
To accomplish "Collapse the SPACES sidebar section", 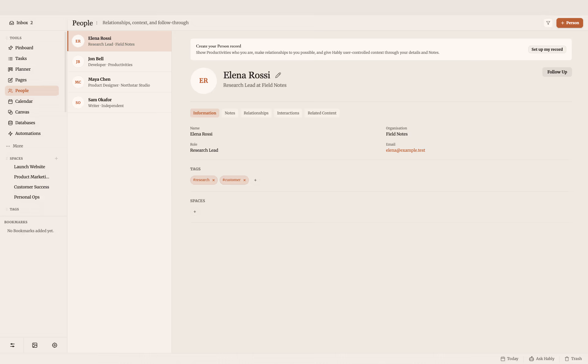I will [16, 158].
